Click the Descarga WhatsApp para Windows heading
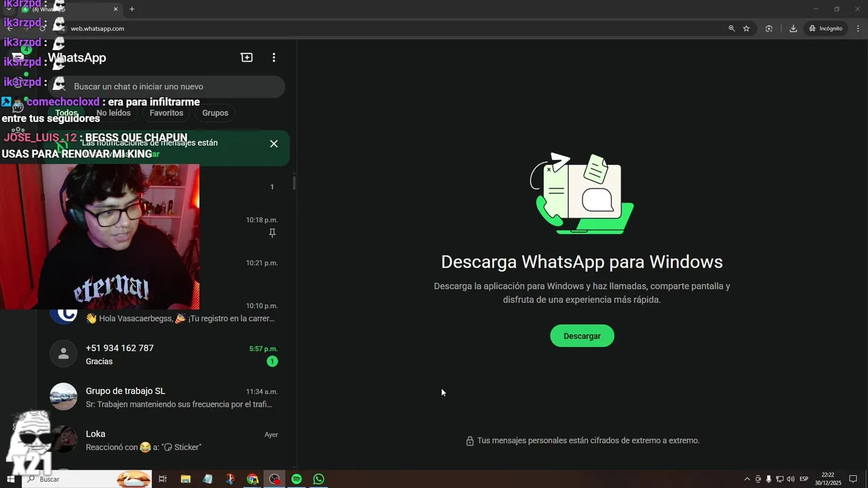Image resolution: width=868 pixels, height=488 pixels. (x=582, y=262)
